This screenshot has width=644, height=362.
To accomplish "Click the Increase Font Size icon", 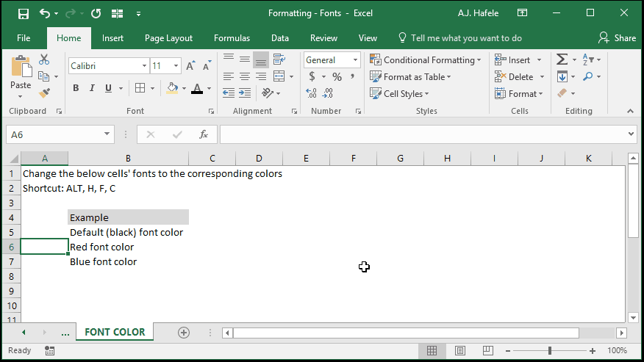I will 190,65.
